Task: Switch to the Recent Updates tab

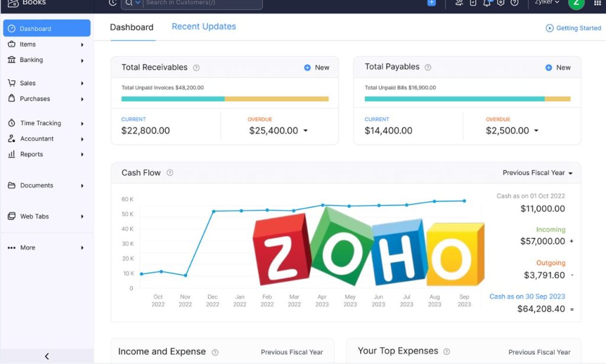Action: pos(204,27)
